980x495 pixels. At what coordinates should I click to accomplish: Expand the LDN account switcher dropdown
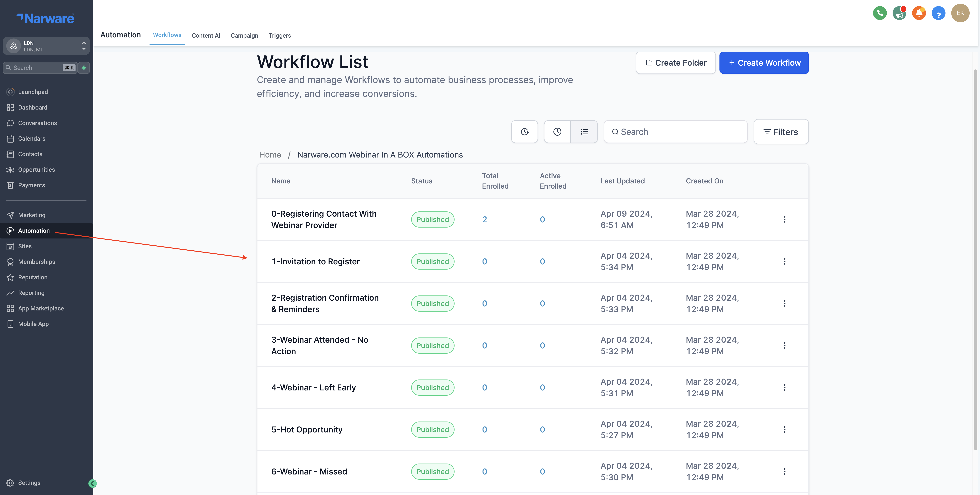coord(46,46)
